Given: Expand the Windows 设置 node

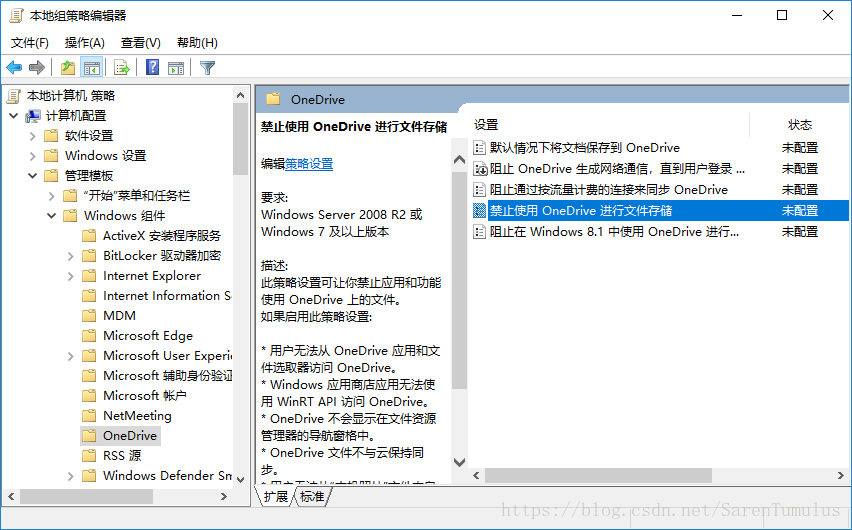Looking at the screenshot, I should (33, 156).
